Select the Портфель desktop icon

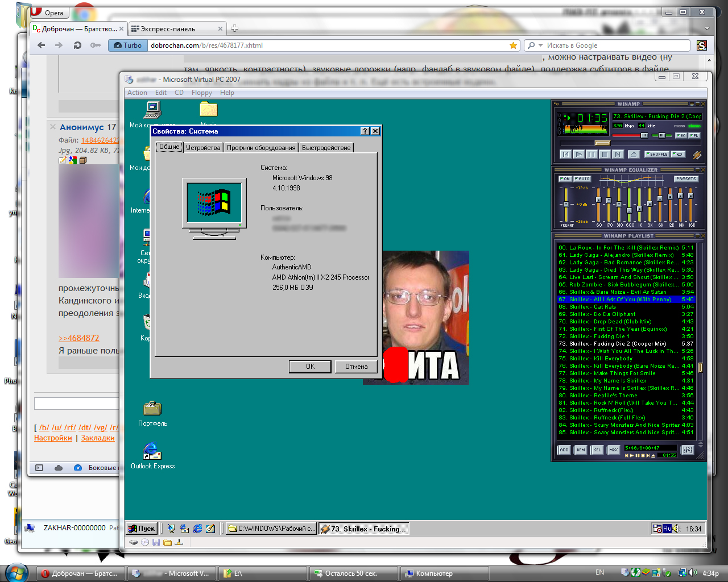click(152, 413)
